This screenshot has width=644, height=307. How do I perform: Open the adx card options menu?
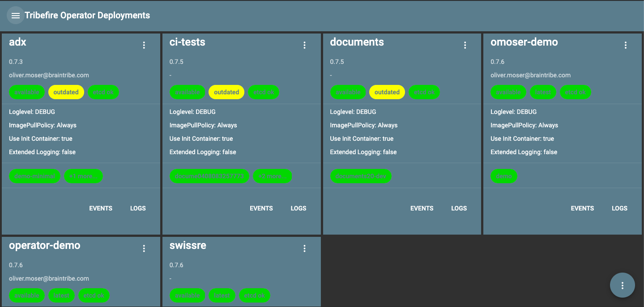(144, 45)
